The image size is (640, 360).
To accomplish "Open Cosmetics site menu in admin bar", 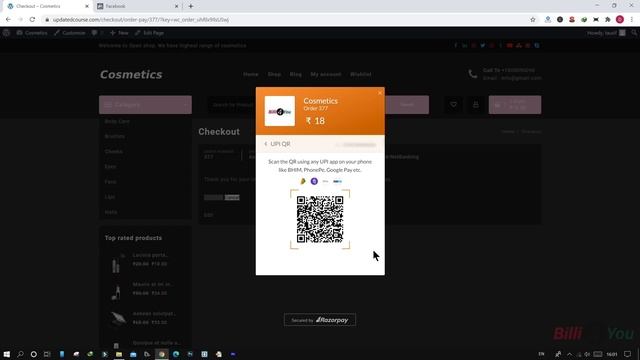I will (x=32, y=33).
